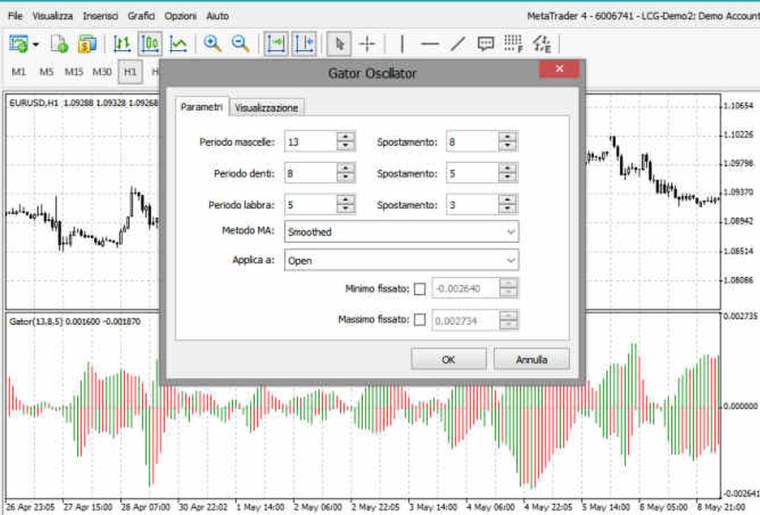The width and height of the screenshot is (760, 515).
Task: Click the zoom in magnifier
Action: pyautogui.click(x=212, y=43)
